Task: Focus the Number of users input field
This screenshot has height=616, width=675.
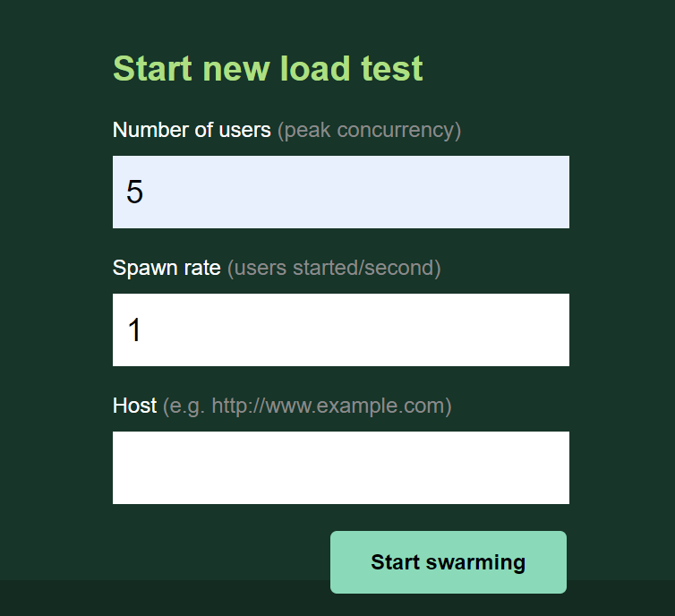Action: click(x=340, y=192)
